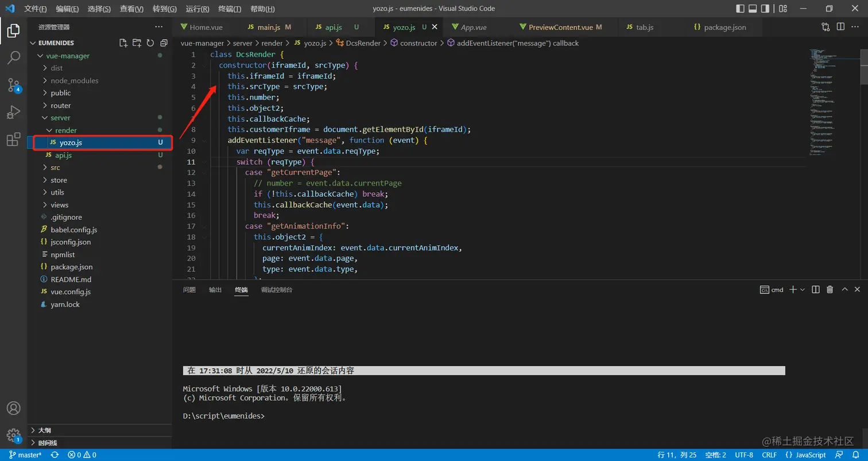Screen dimensions: 868x461
Task: Open the Run and Debug view
Action: pos(13,113)
